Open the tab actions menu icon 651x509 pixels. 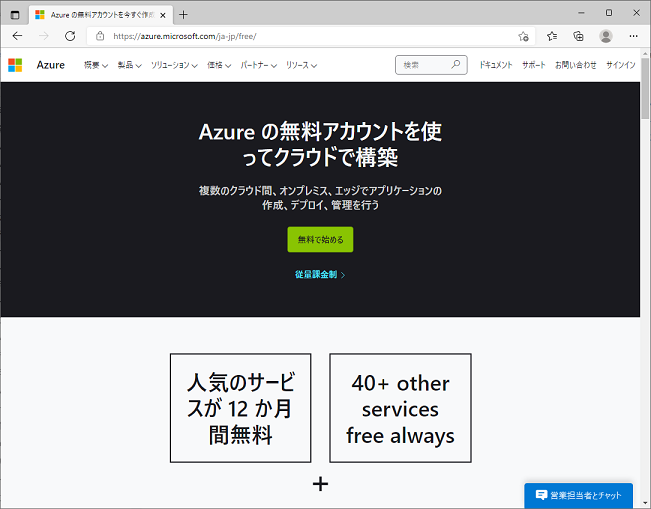point(15,15)
